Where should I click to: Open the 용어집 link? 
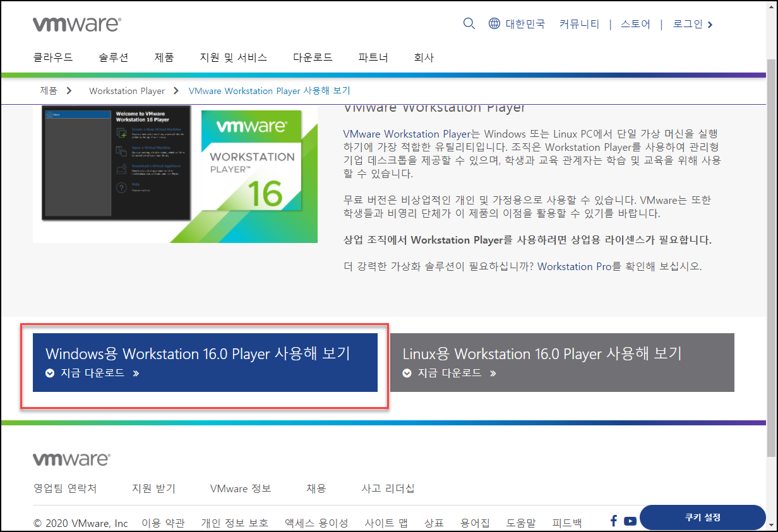coord(475,523)
